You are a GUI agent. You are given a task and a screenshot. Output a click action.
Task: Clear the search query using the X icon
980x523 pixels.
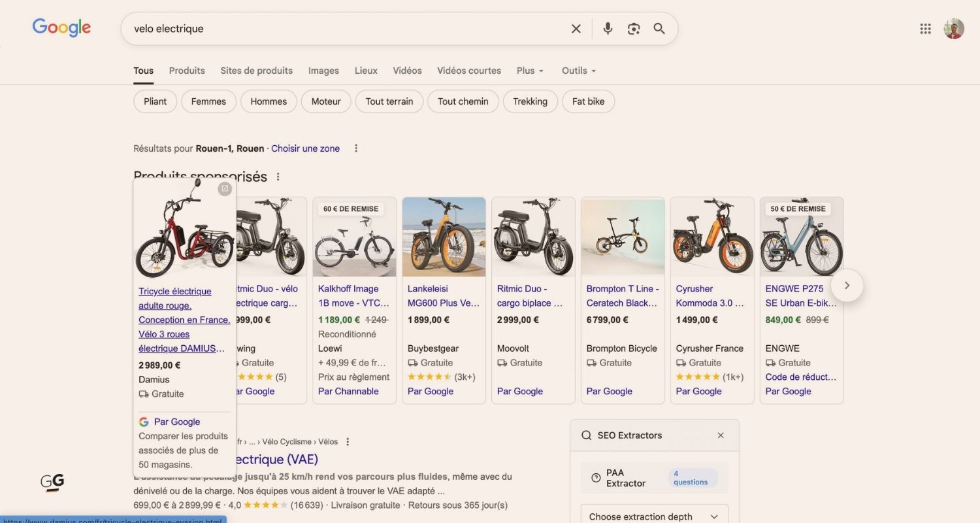tap(576, 28)
